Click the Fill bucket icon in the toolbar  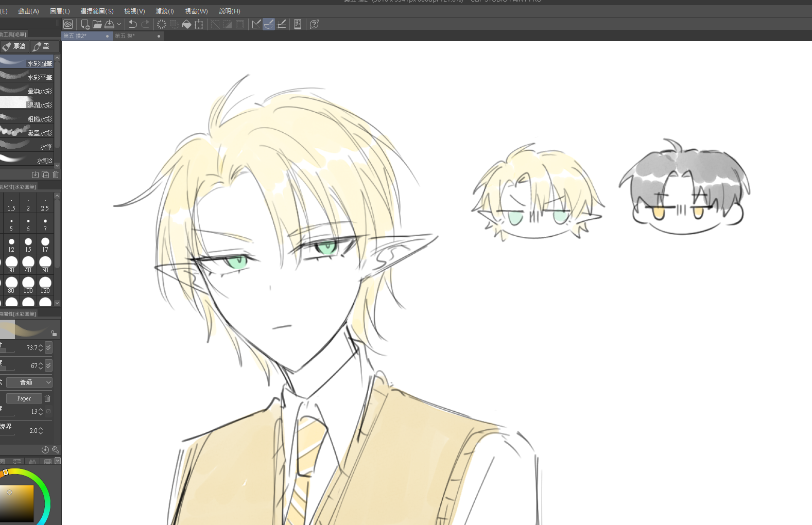click(x=186, y=24)
